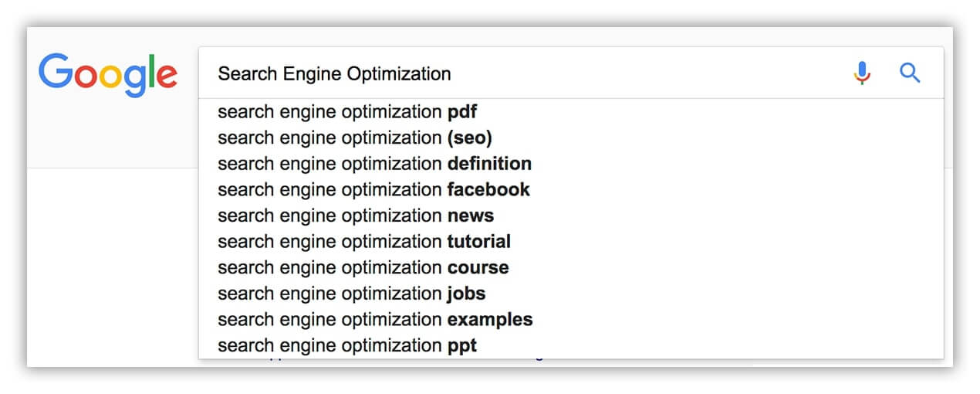Choose the 'search engine optimization (seo)' suggestion
The height and width of the screenshot is (394, 980).
(x=571, y=138)
